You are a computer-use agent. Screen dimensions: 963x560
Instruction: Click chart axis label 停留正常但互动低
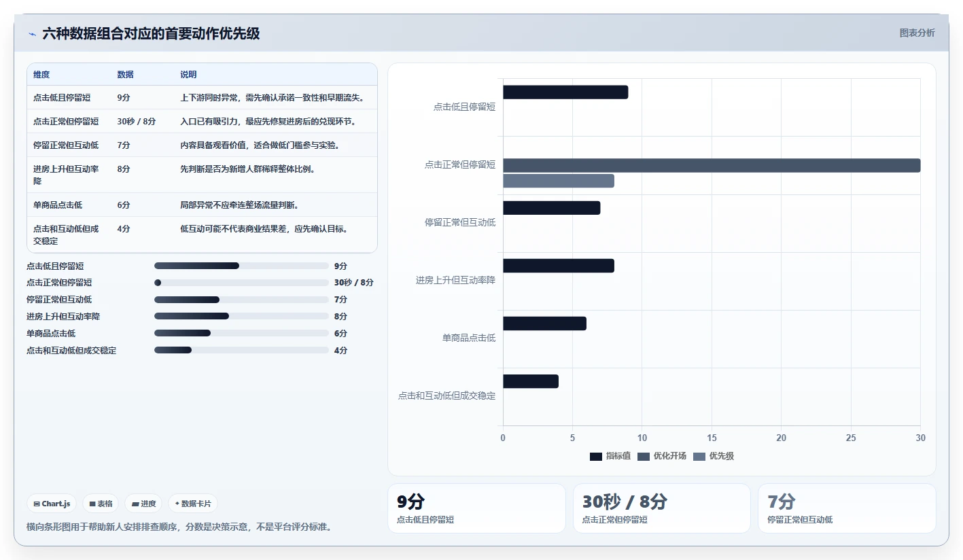point(460,222)
